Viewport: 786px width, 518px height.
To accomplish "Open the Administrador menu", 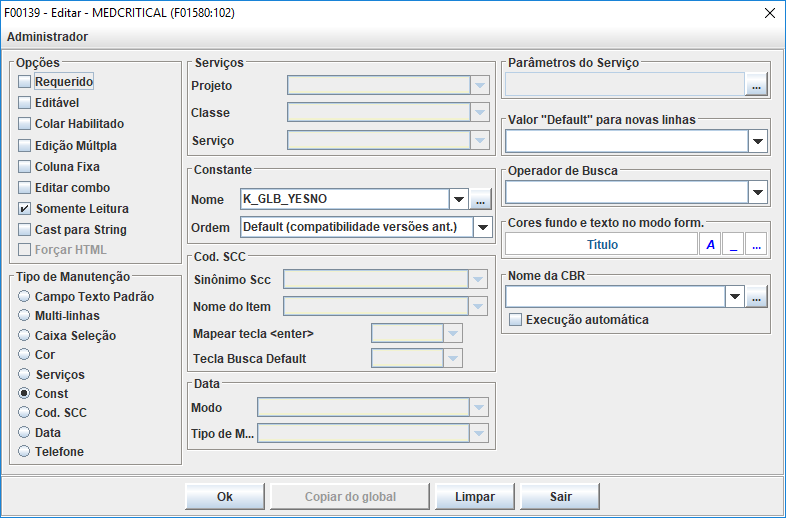I will tap(47, 37).
